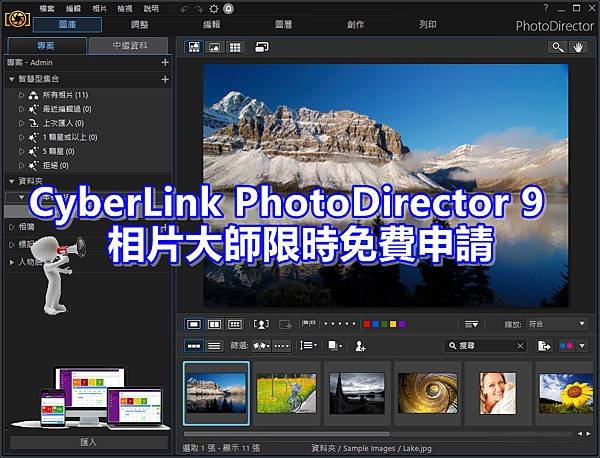Click the redo arrow icon
Image resolution: width=600 pixels, height=458 pixels.
(200, 9)
